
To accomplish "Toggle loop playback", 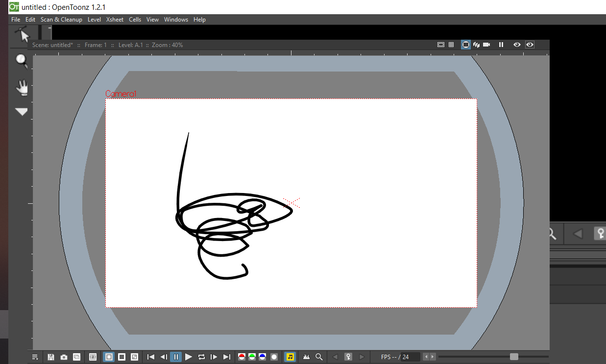I will pyautogui.click(x=201, y=357).
